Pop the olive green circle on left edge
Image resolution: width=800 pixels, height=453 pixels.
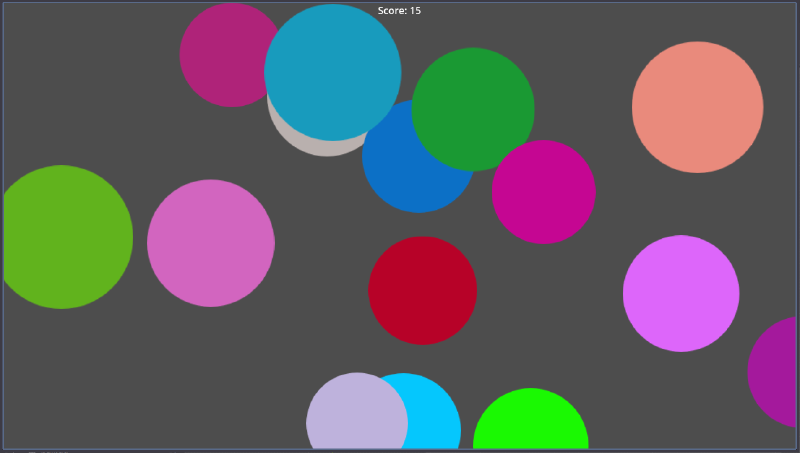coord(62,237)
